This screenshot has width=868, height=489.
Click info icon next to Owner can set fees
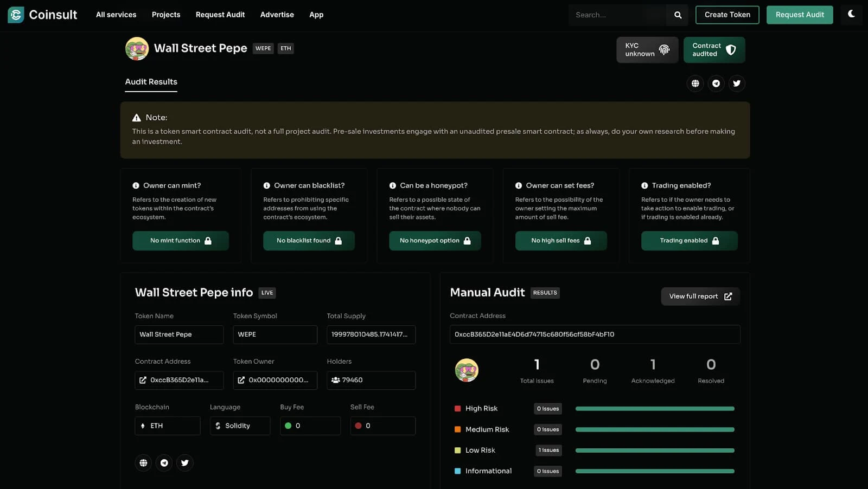click(518, 185)
